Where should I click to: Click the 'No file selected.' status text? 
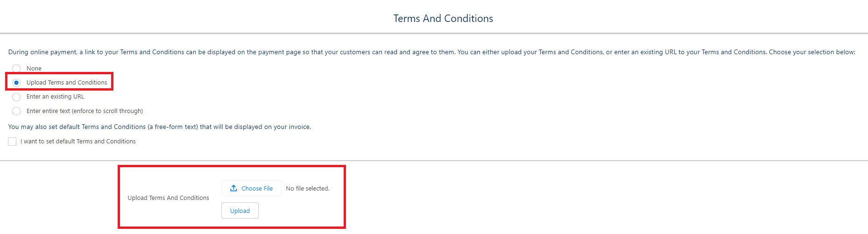coord(308,189)
